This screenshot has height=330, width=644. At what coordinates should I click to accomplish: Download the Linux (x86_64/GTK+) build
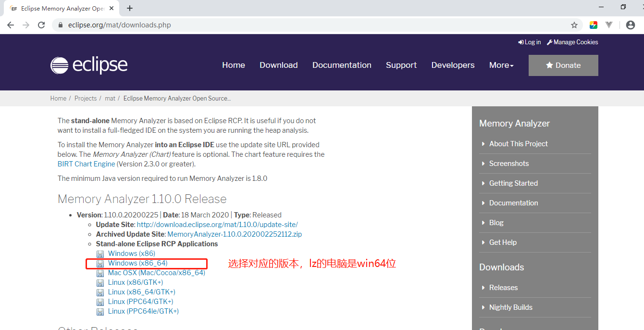(x=142, y=292)
